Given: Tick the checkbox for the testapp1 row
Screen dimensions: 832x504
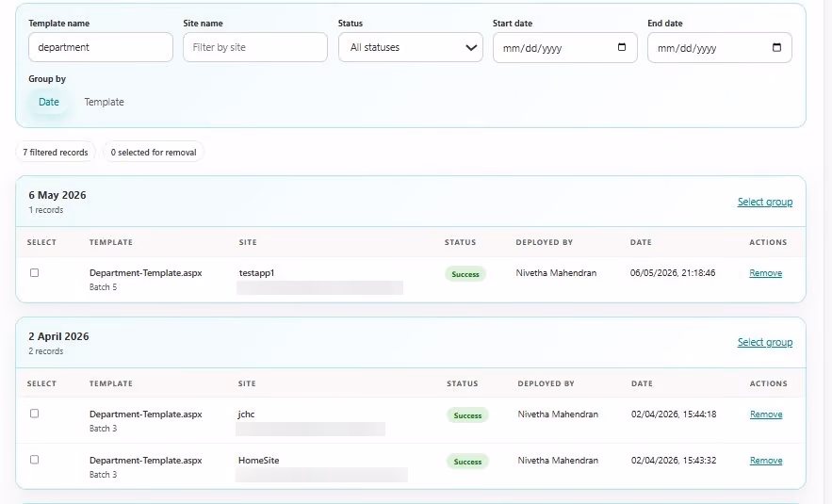Looking at the screenshot, I should [35, 272].
